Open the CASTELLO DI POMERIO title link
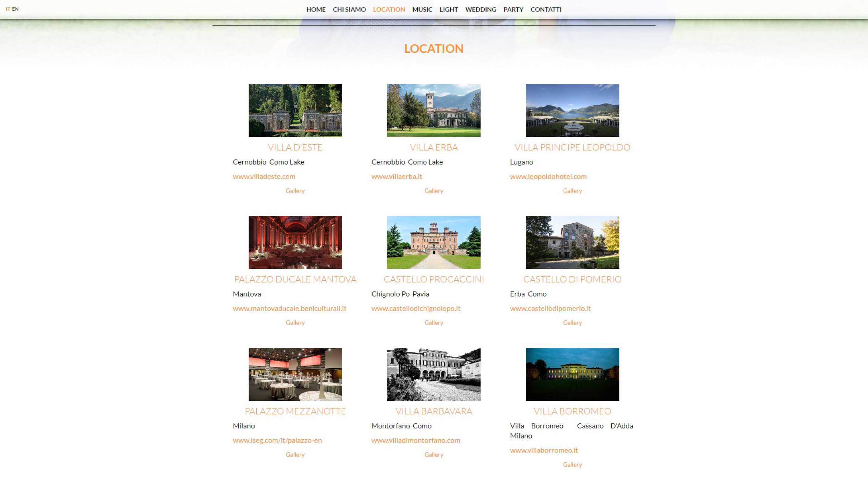Screen dimensions: 868x488 pyautogui.click(x=572, y=279)
